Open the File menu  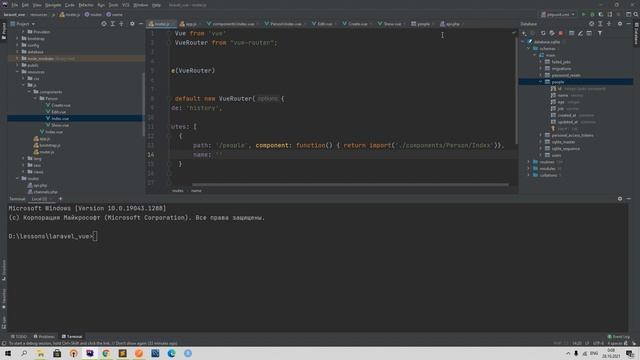(15, 5)
